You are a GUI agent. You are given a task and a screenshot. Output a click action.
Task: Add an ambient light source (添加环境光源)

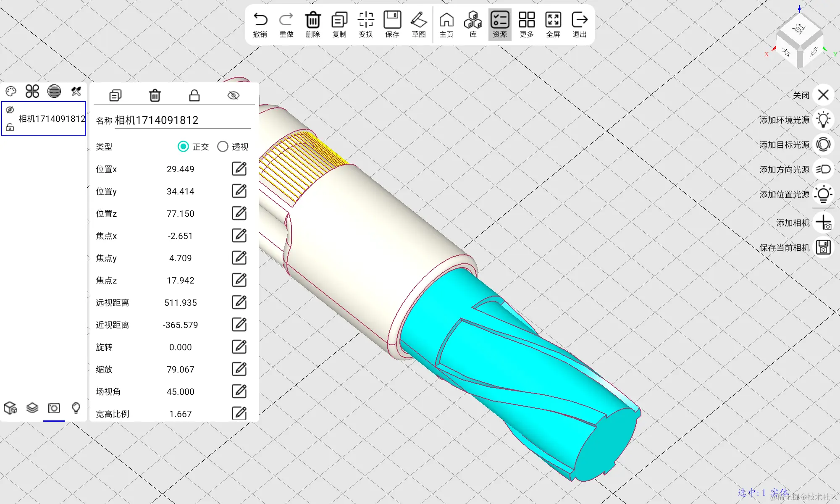pyautogui.click(x=823, y=120)
